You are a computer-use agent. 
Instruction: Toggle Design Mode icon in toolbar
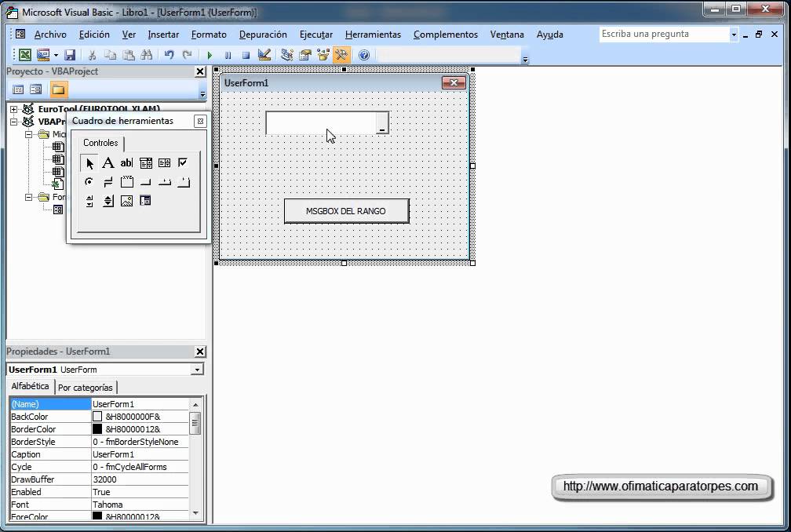[264, 55]
